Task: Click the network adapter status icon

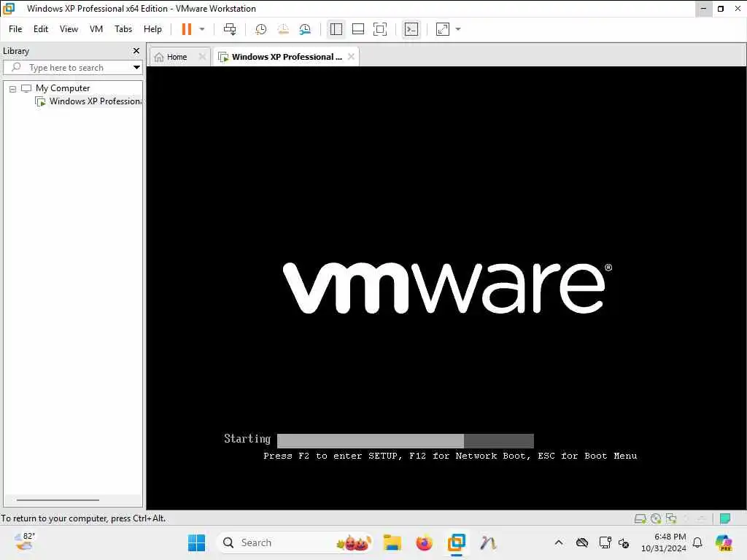Action: pos(671,518)
